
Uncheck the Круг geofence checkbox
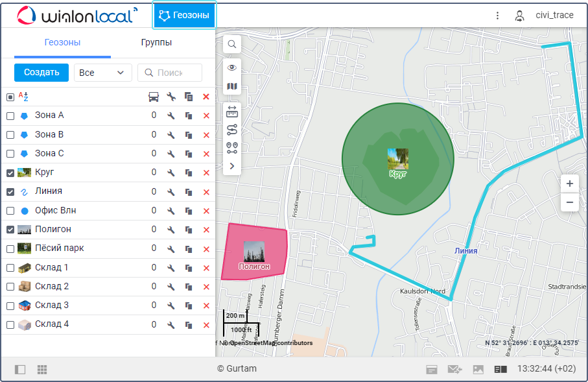pos(10,173)
